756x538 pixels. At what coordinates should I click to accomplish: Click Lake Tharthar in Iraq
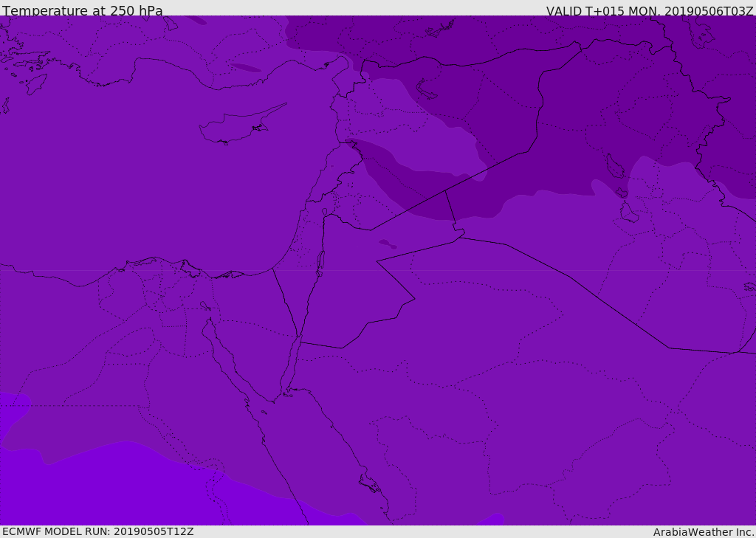coord(615,167)
